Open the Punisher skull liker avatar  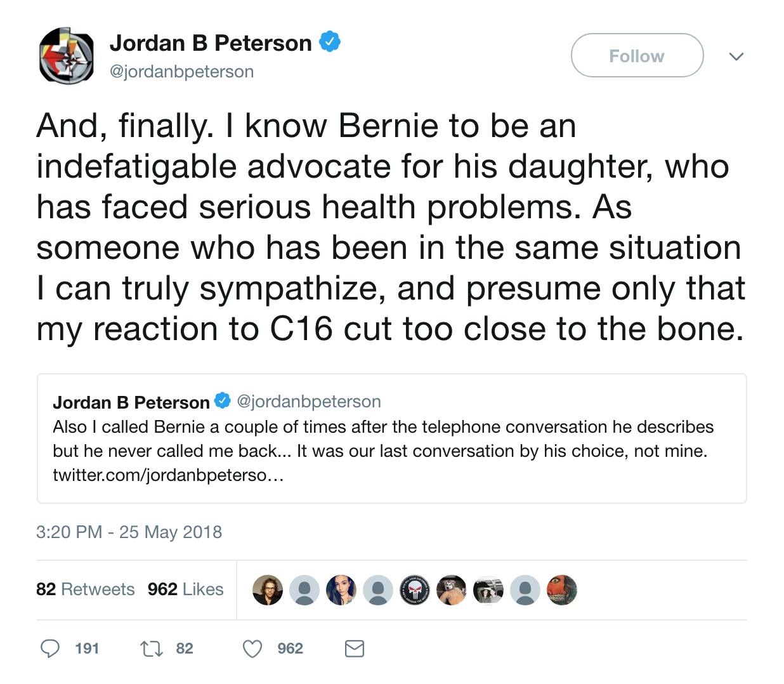click(415, 590)
